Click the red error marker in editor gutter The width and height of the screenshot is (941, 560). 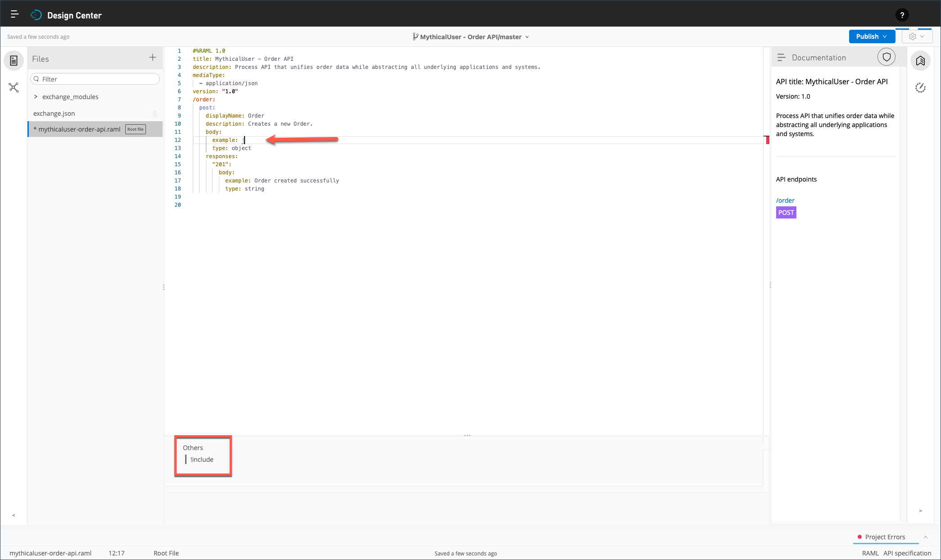point(768,140)
